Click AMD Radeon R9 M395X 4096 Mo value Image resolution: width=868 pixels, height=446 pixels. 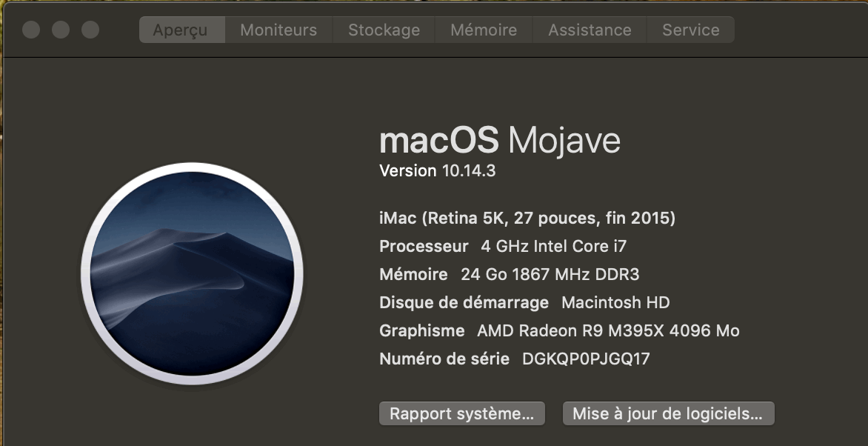608,330
